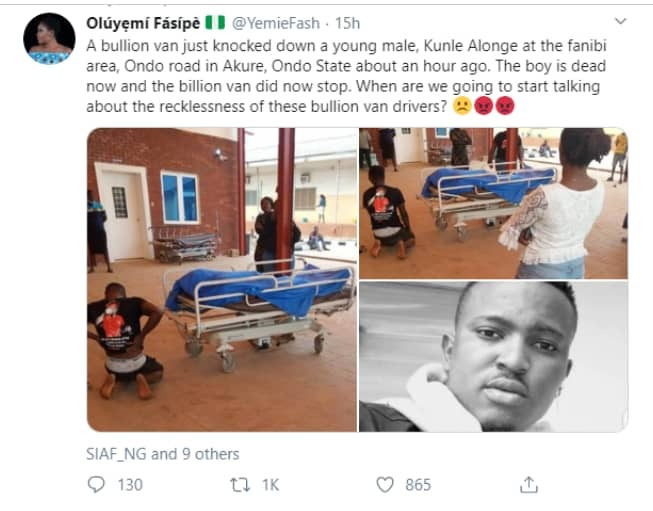Retweet this post using the retweet icon
Viewport: 653px width, 511px height.
click(x=240, y=485)
